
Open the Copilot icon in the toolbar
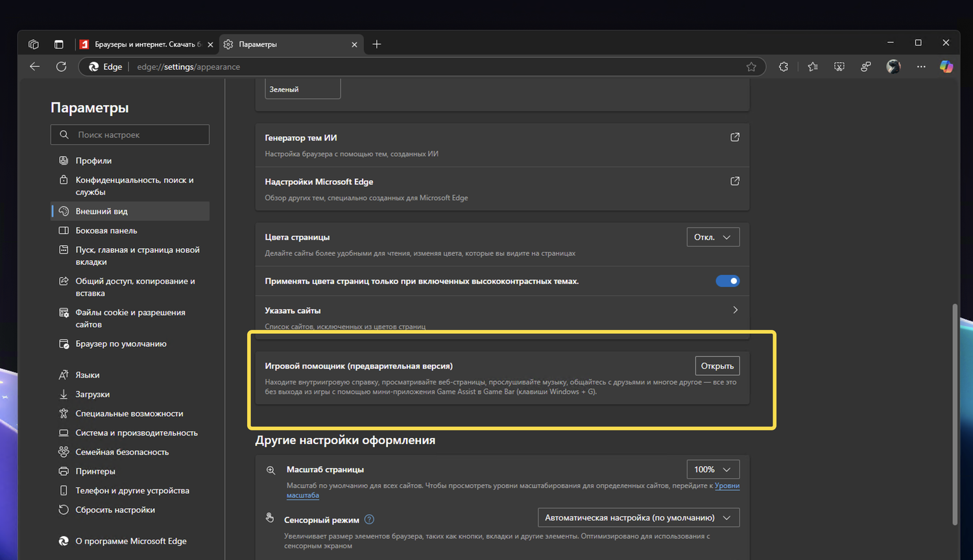coord(946,67)
